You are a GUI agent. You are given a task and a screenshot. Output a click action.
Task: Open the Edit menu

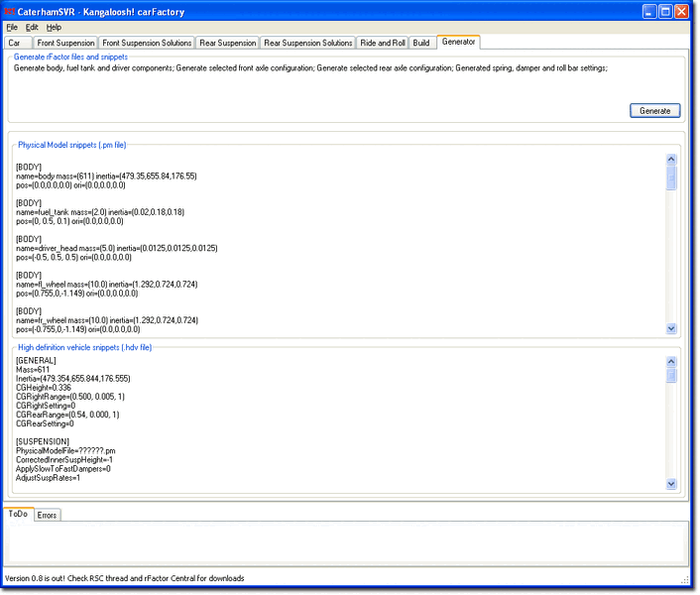(x=32, y=27)
